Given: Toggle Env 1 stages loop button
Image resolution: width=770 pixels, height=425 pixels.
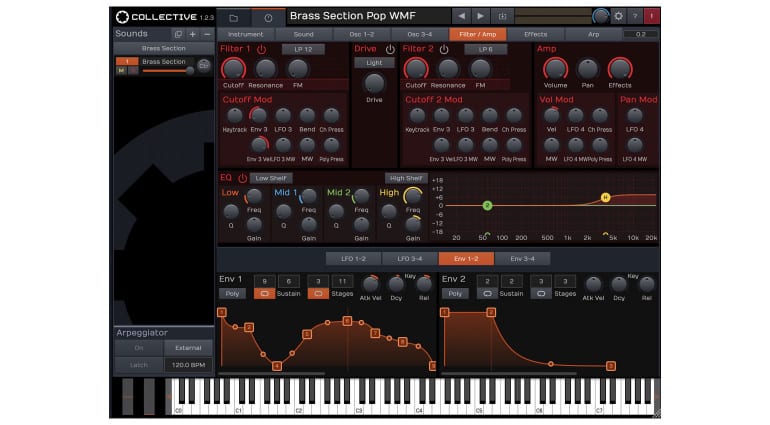Looking at the screenshot, I should point(318,293).
